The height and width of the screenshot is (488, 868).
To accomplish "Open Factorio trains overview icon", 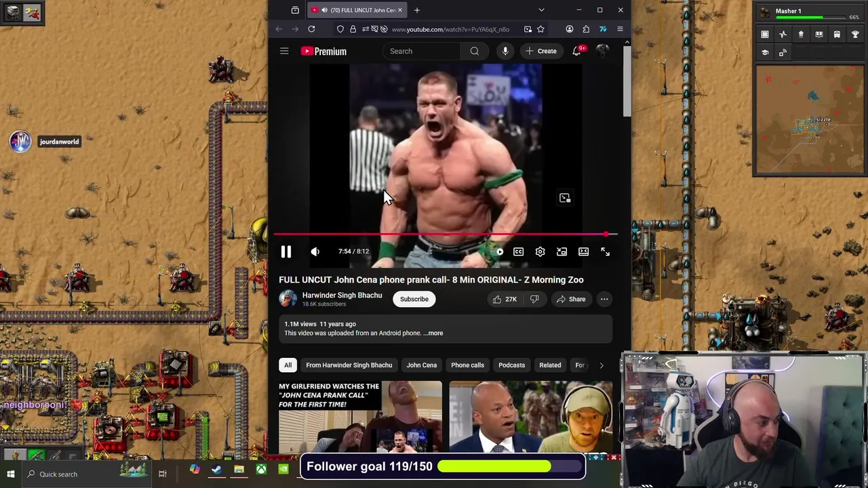I will (x=837, y=35).
